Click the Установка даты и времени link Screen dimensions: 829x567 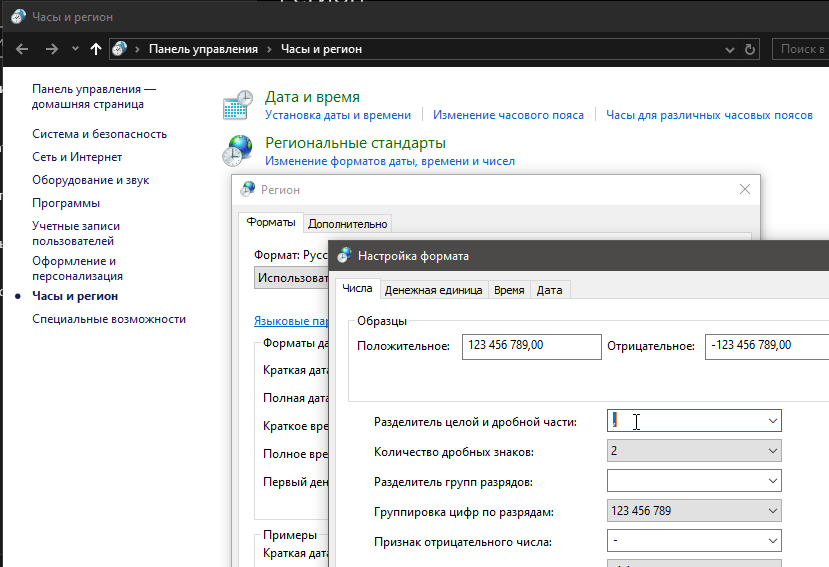point(338,115)
